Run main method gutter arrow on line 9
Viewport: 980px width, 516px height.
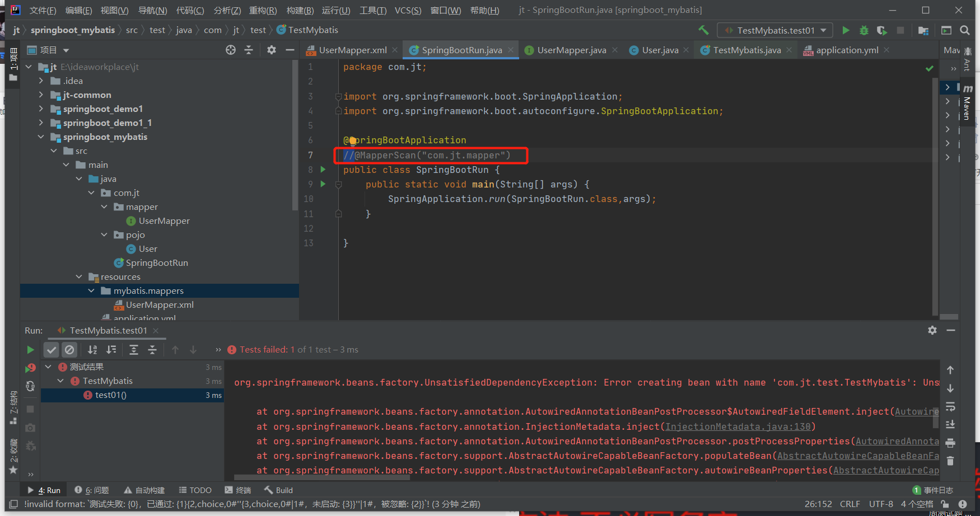click(x=323, y=184)
